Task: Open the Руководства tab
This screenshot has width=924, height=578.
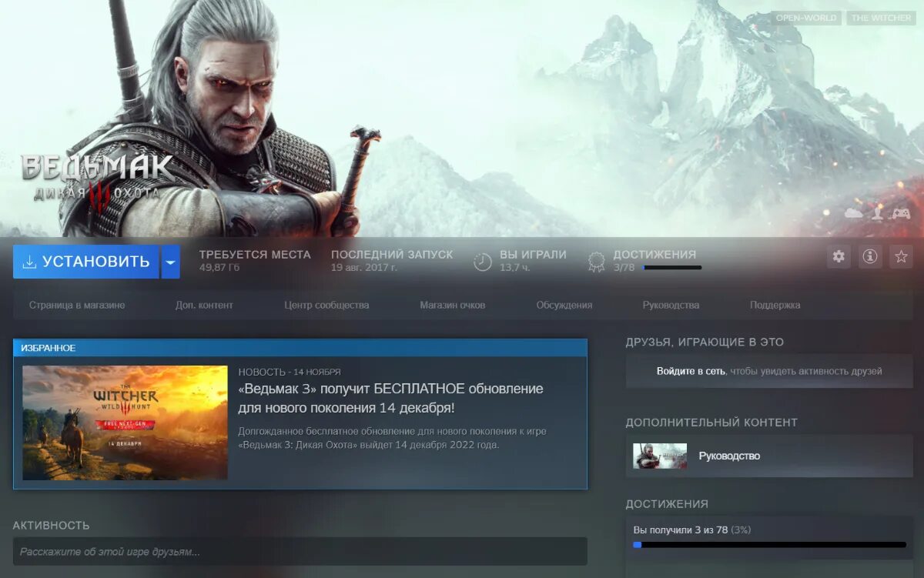Action: (671, 305)
